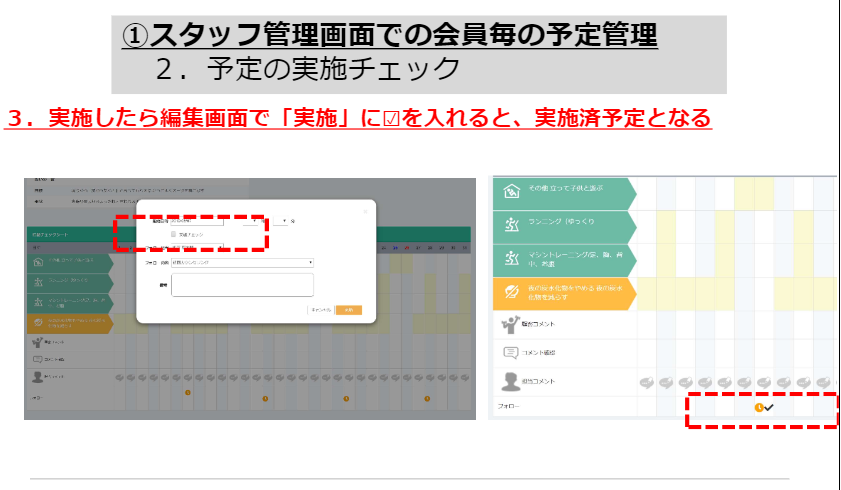Click the orange clock icon with checkmark in フォロー row
The height and width of the screenshot is (490, 841).
pos(761,407)
